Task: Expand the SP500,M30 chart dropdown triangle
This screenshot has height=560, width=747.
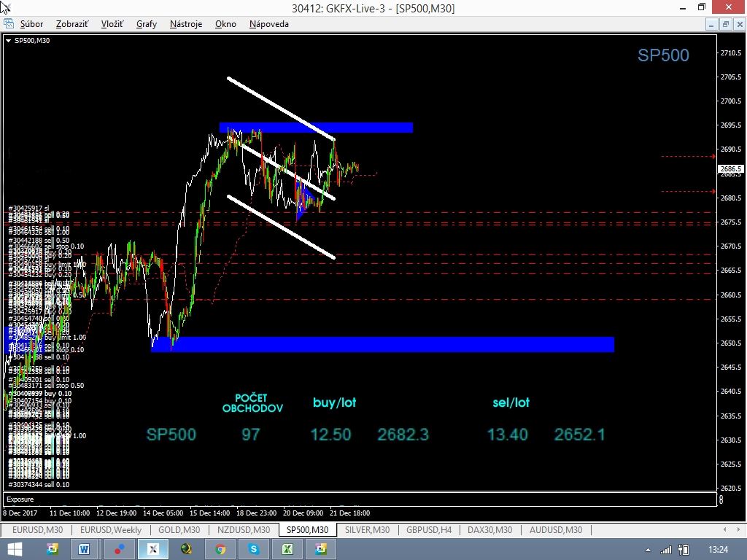Action: click(x=8, y=41)
